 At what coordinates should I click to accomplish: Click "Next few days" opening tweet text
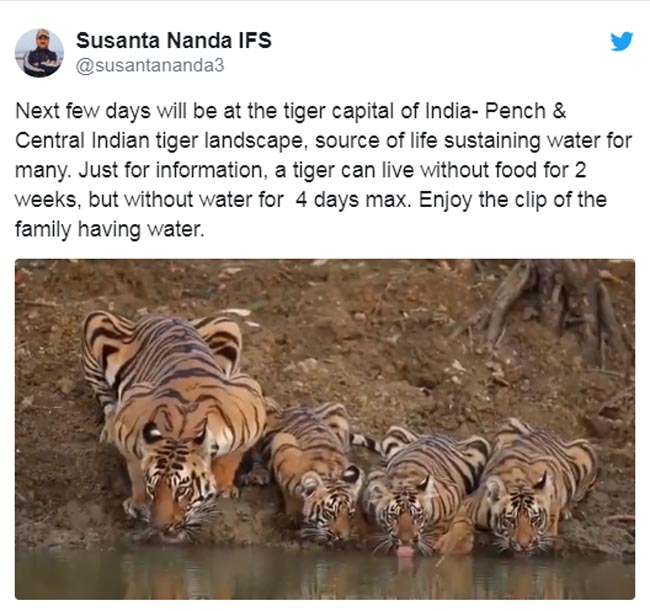(82, 111)
